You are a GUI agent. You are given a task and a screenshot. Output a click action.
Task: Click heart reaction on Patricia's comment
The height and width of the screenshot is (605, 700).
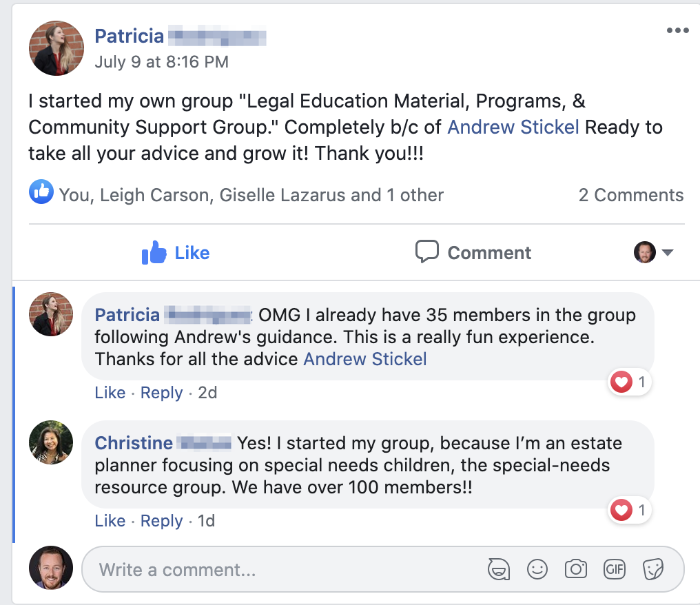(622, 381)
